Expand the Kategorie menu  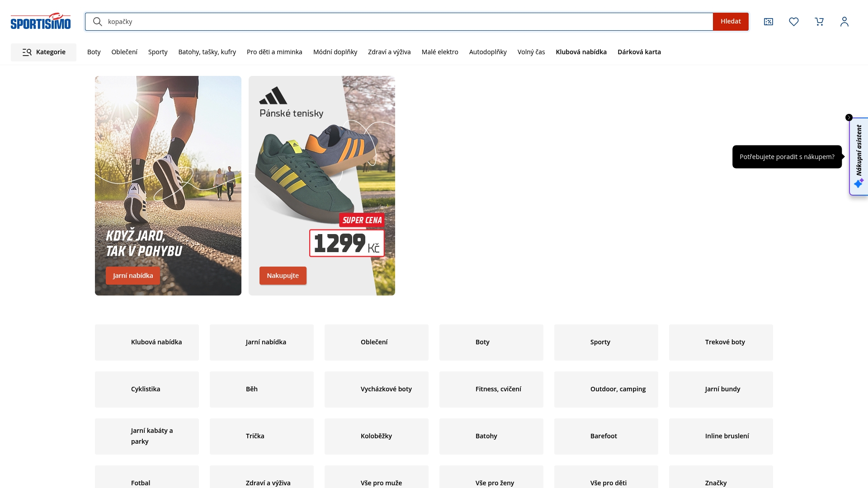[x=44, y=52]
